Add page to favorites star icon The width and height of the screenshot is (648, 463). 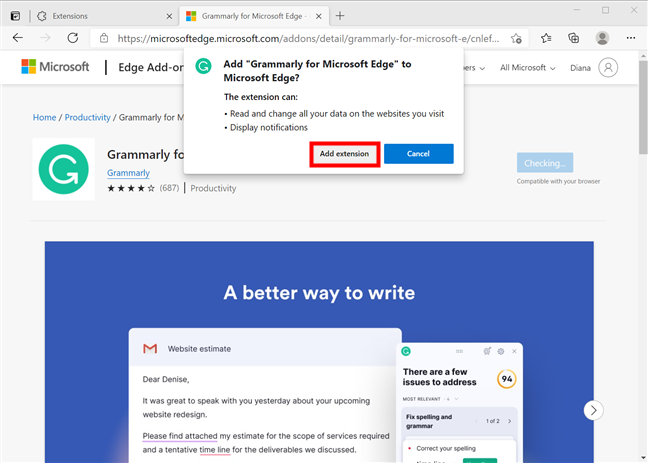(x=516, y=38)
